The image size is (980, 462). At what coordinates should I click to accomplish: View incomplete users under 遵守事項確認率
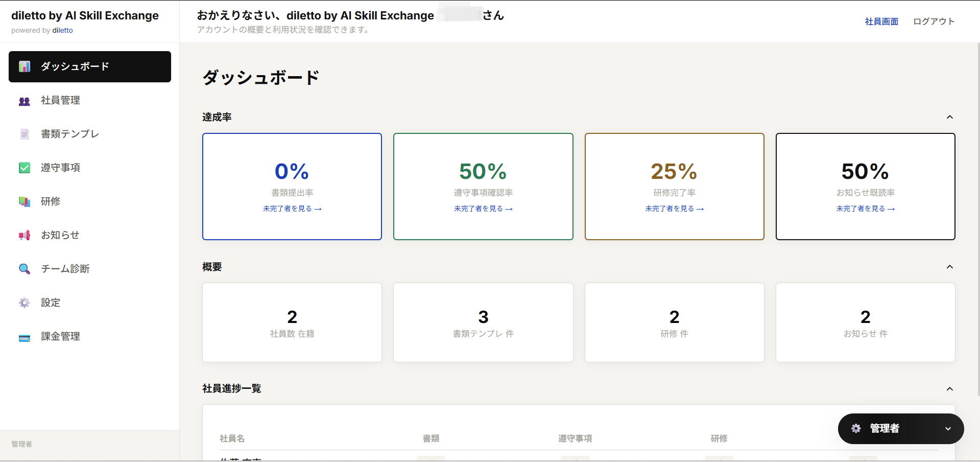(483, 209)
